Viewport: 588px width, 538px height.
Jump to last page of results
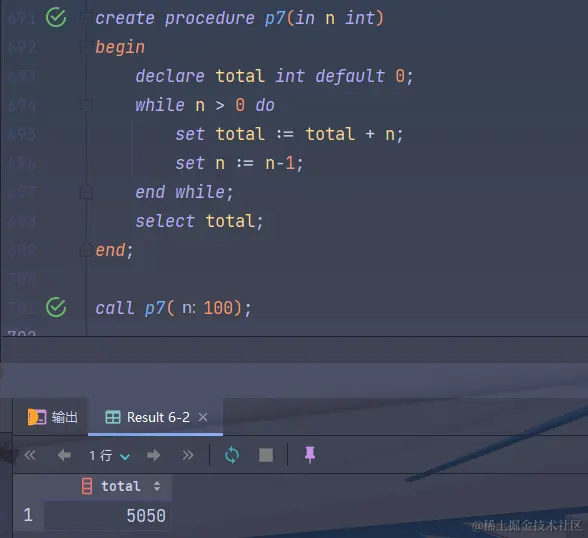pos(188,455)
